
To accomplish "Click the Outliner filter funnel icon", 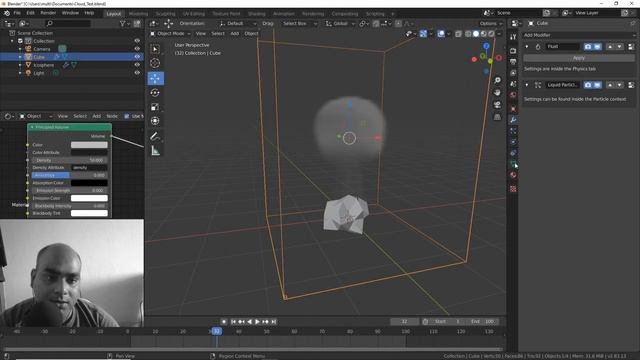I will click(122, 24).
